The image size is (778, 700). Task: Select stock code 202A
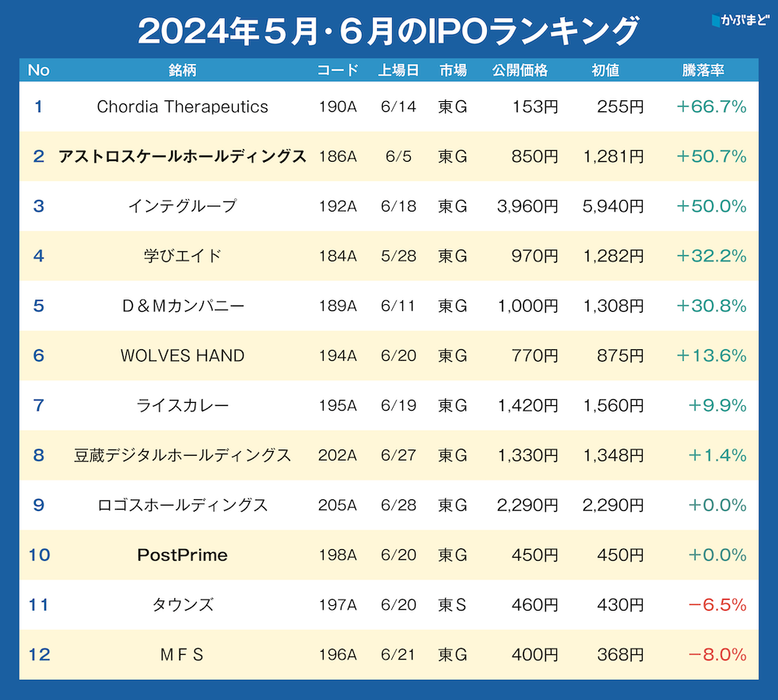[x=338, y=455]
